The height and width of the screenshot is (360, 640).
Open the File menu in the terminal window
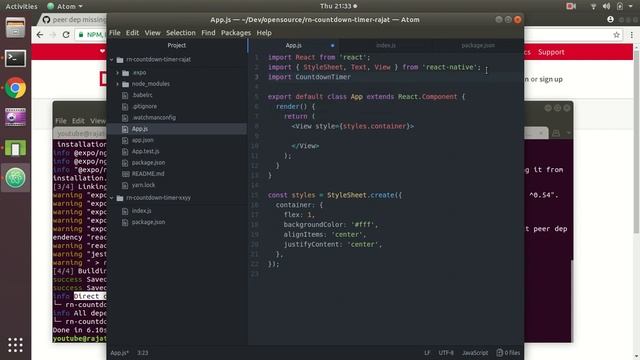pos(61,121)
